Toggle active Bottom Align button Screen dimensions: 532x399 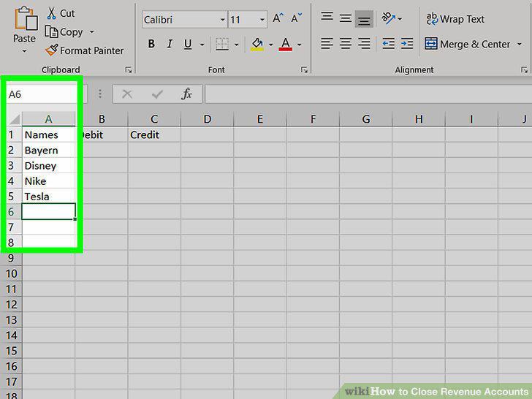[x=364, y=19]
